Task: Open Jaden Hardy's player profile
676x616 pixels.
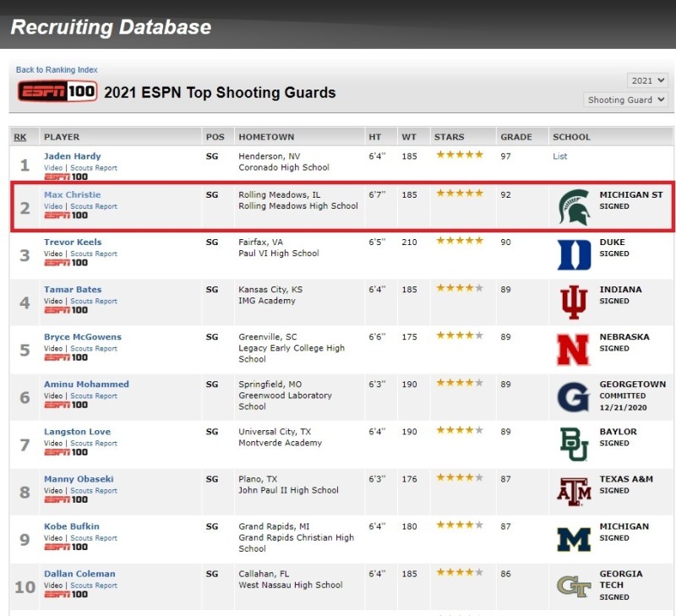Action: click(73, 156)
